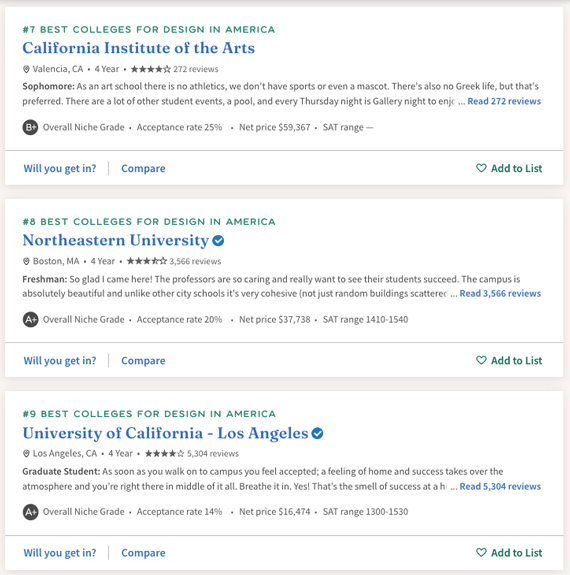Click Compare on the UCLA card
This screenshot has width=570, height=575.
point(143,553)
